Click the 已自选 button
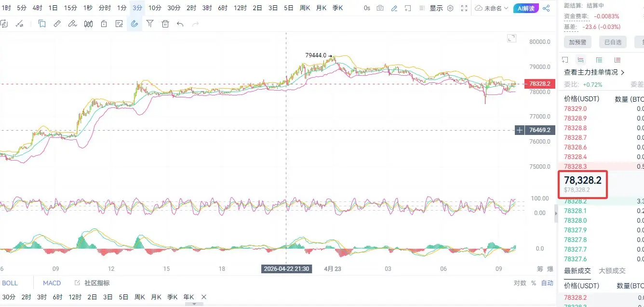Screen dimensions: 644x307 [x=613, y=42]
